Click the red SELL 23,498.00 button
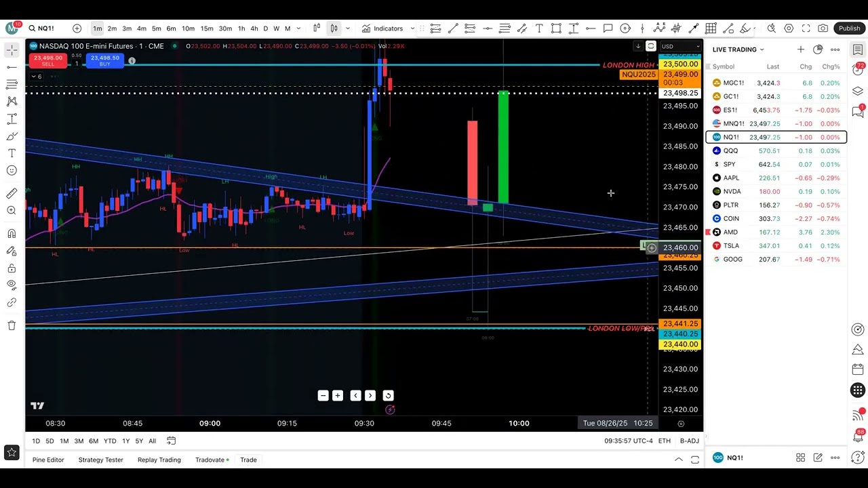This screenshot has height=488, width=868. click(x=47, y=60)
